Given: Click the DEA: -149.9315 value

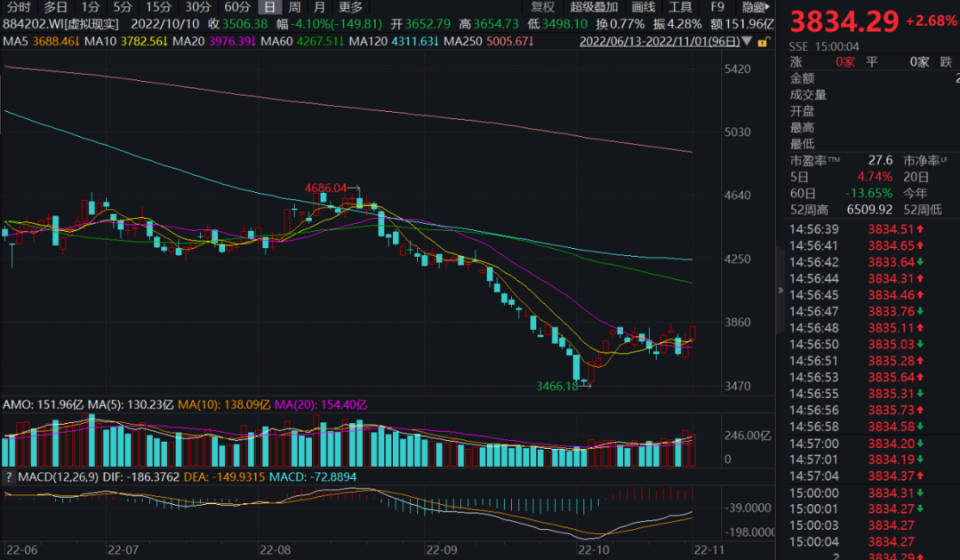Looking at the screenshot, I should pyautogui.click(x=224, y=476).
